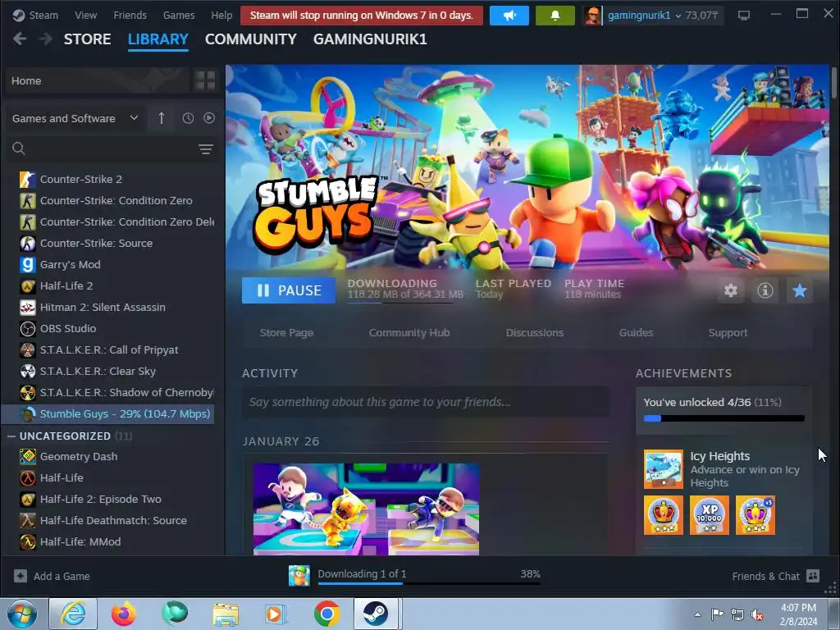This screenshot has height=630, width=840.
Task: Open the Friends menu
Action: tap(130, 16)
